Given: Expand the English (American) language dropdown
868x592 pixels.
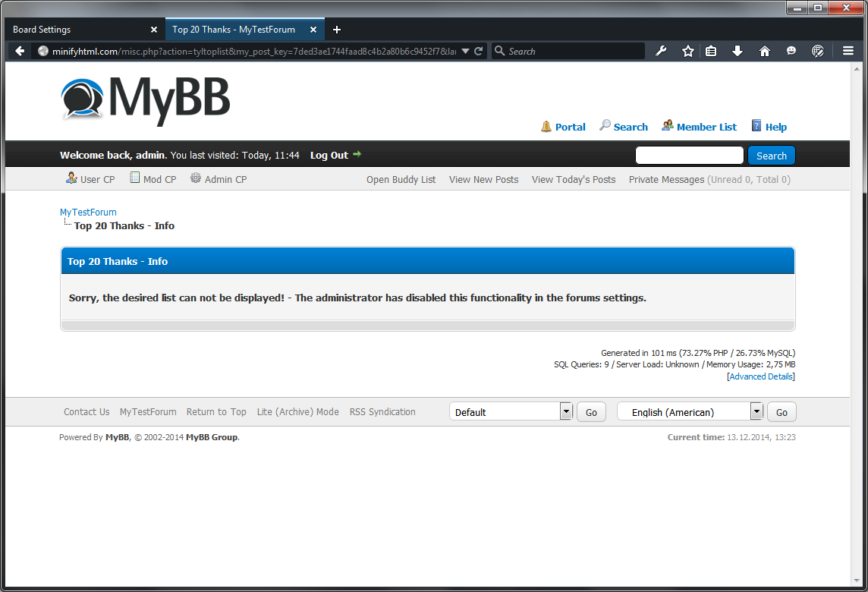Looking at the screenshot, I should coord(756,411).
